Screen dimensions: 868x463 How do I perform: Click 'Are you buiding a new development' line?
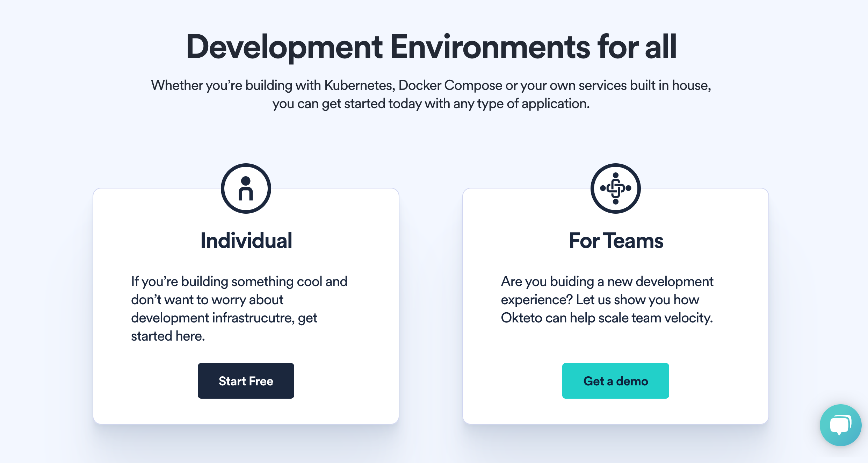pos(607,282)
